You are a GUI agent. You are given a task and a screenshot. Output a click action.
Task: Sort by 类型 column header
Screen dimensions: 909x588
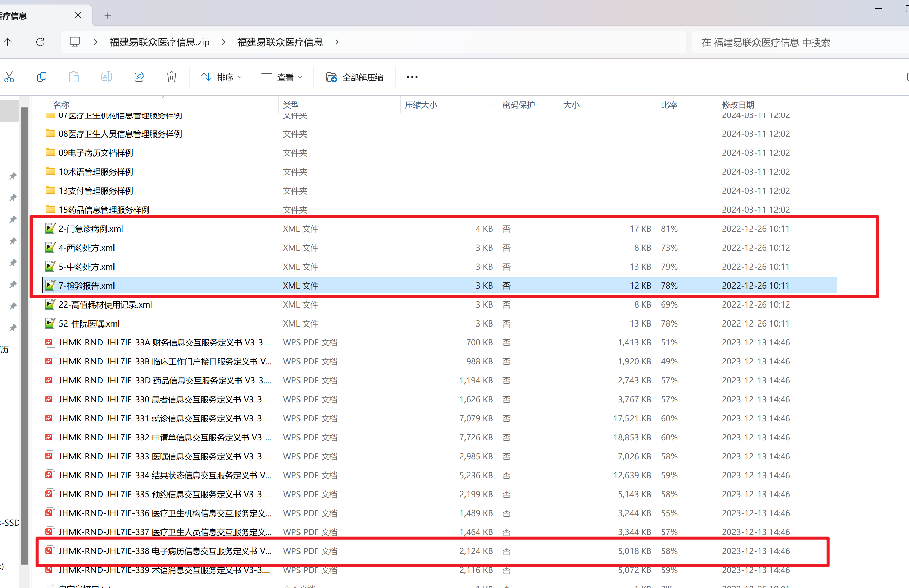[291, 105]
